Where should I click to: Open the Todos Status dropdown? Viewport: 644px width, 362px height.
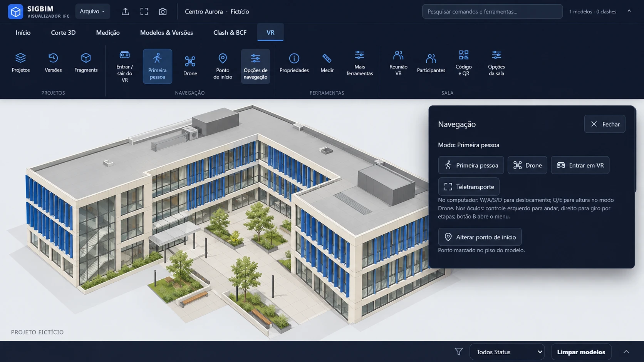pos(507,352)
